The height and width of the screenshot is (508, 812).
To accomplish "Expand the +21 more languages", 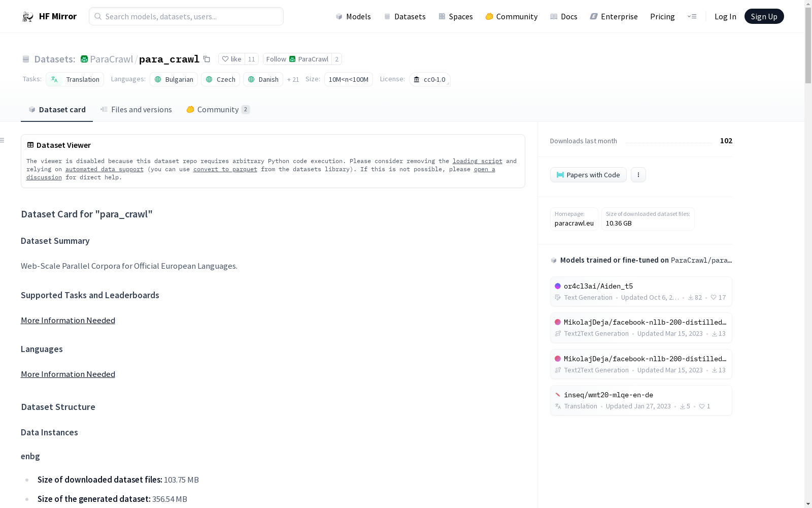I will click(x=293, y=79).
